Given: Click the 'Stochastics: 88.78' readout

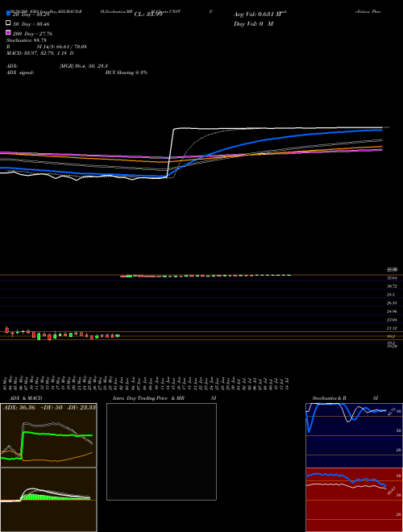Looking at the screenshot, I should pos(27,40).
